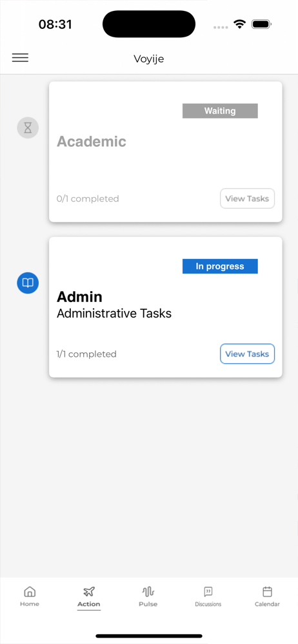Click the Voyije header title
Screen dimensions: 298x644
tap(148, 59)
